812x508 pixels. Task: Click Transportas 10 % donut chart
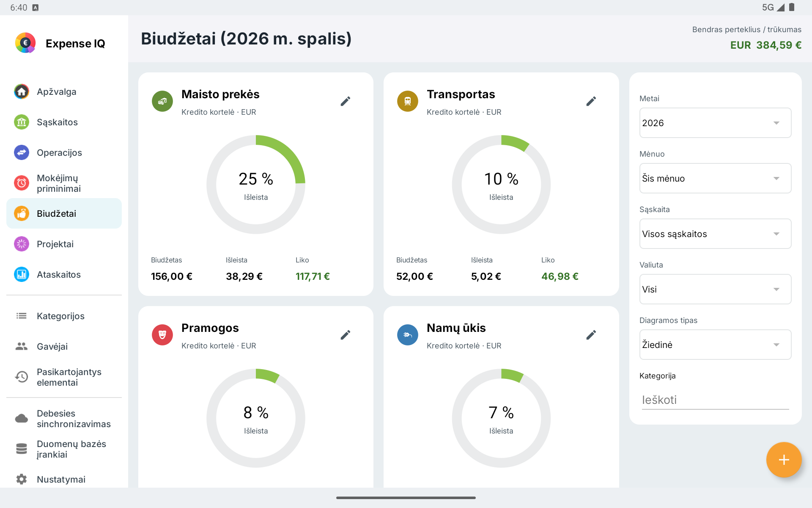(x=501, y=185)
